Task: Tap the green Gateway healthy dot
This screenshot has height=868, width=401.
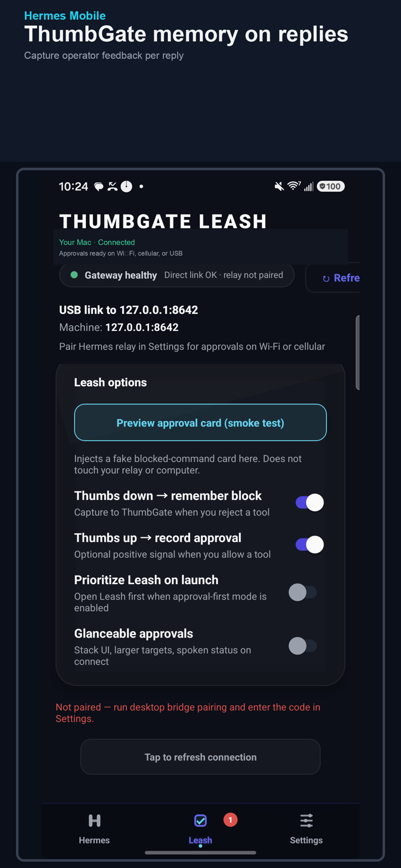Action: (x=74, y=275)
